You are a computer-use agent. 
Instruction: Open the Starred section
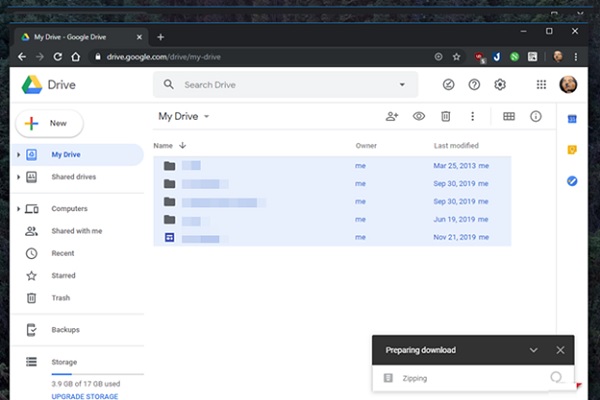point(63,275)
